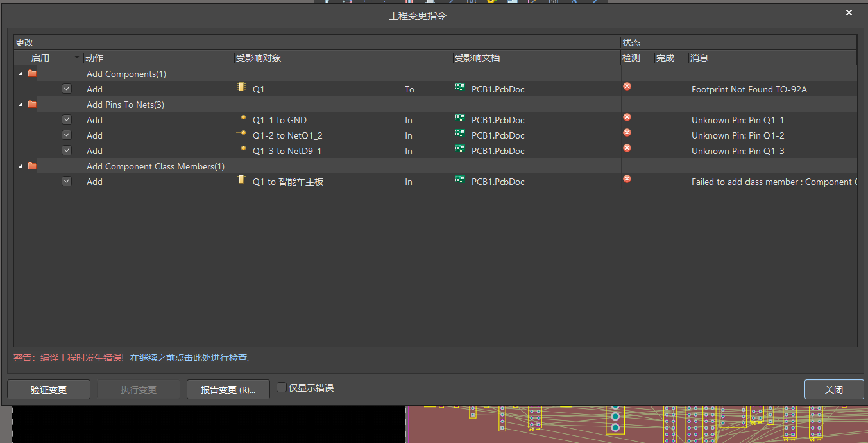The width and height of the screenshot is (868, 443).
Task: Click the red error icon for Unknown Pin: Pin Q1-2
Action: coord(627,132)
